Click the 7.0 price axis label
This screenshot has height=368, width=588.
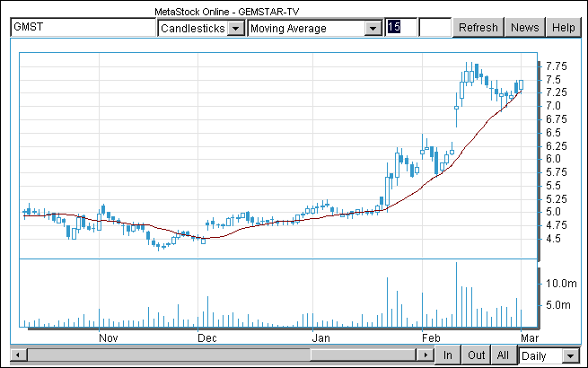pyautogui.click(x=553, y=106)
